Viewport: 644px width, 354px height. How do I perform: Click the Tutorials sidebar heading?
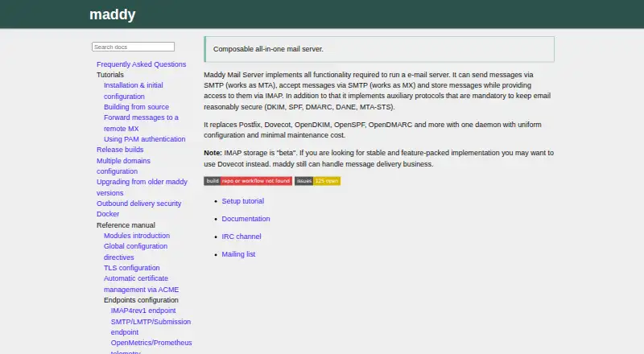[110, 75]
